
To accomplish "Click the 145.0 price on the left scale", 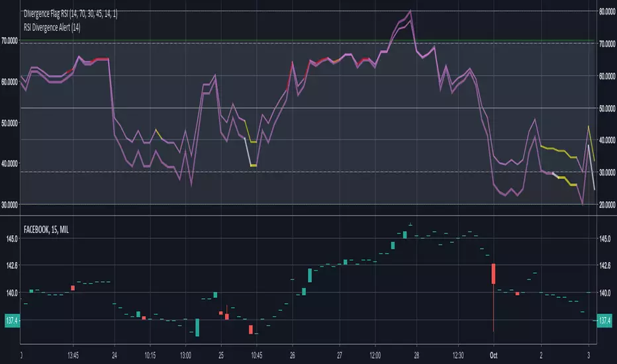I will tap(12, 238).
